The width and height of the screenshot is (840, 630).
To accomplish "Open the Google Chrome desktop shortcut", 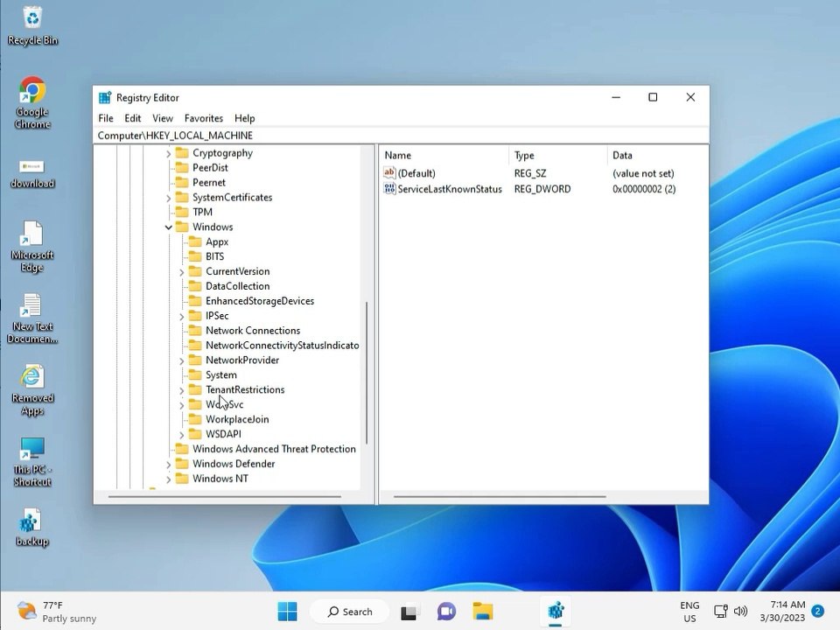I will click(32, 103).
